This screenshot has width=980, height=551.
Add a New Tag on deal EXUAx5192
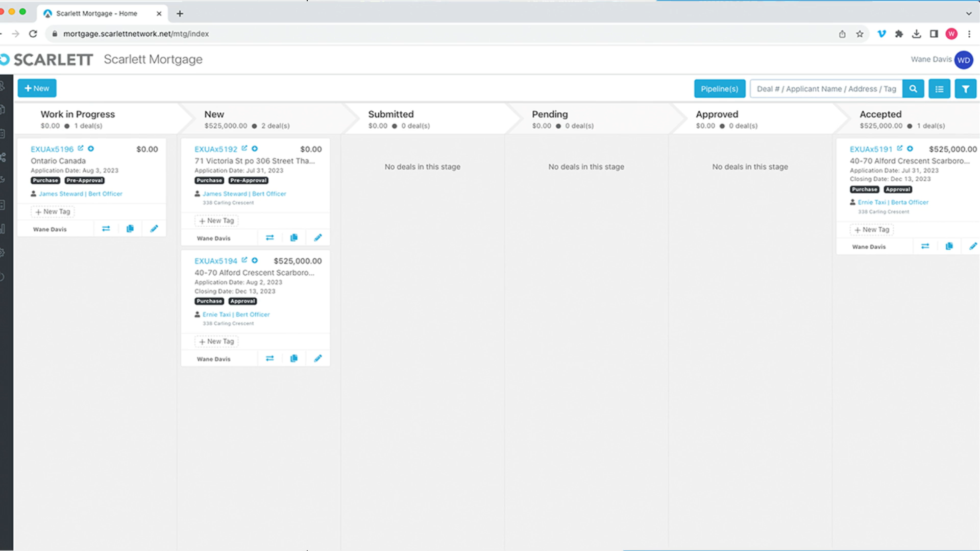pos(216,221)
